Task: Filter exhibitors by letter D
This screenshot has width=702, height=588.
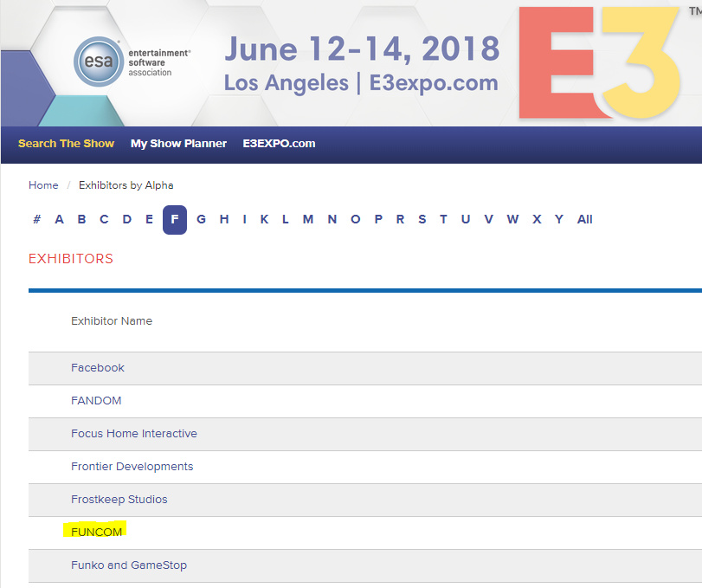Action: [x=127, y=219]
